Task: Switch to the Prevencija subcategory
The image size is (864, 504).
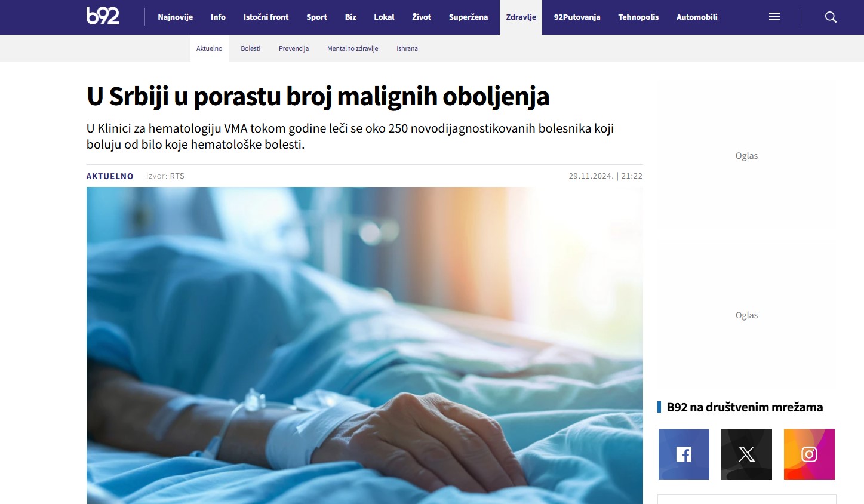Action: pyautogui.click(x=294, y=48)
